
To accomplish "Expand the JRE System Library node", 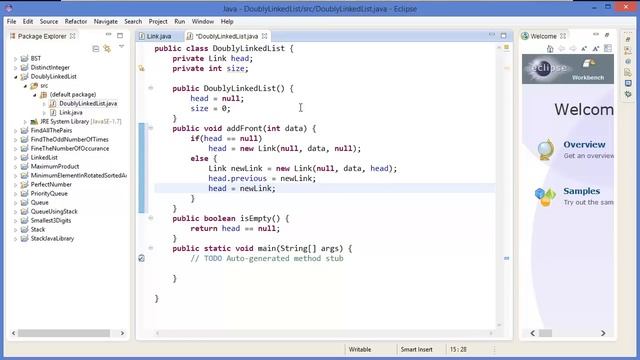I will point(25,122).
